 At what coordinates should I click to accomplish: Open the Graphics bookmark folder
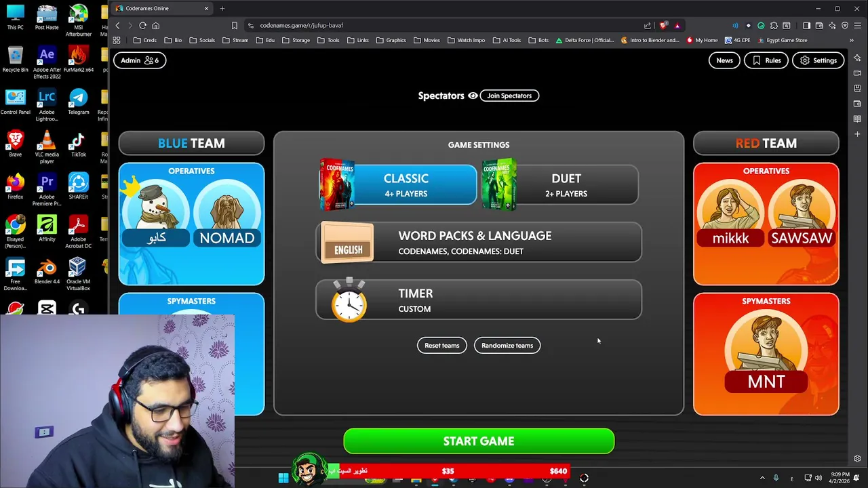pos(391,40)
